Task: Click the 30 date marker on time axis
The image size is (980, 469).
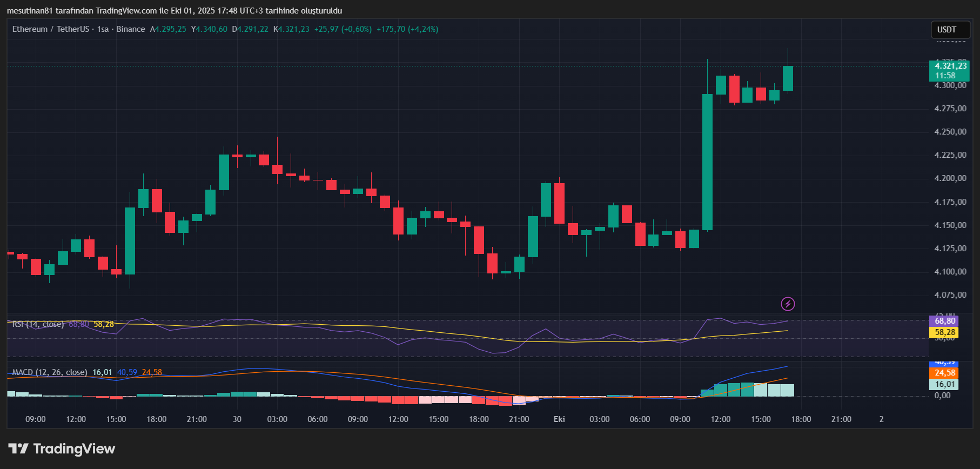Action: click(237, 419)
